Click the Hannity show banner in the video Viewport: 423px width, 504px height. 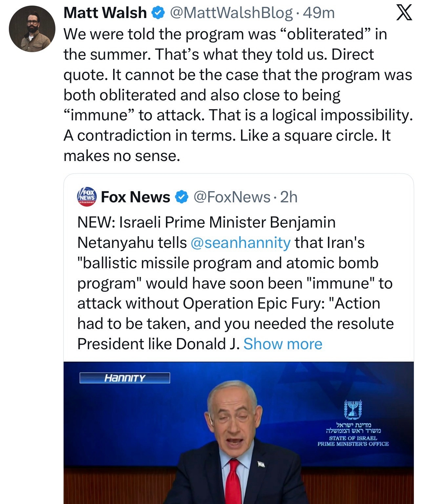[125, 378]
